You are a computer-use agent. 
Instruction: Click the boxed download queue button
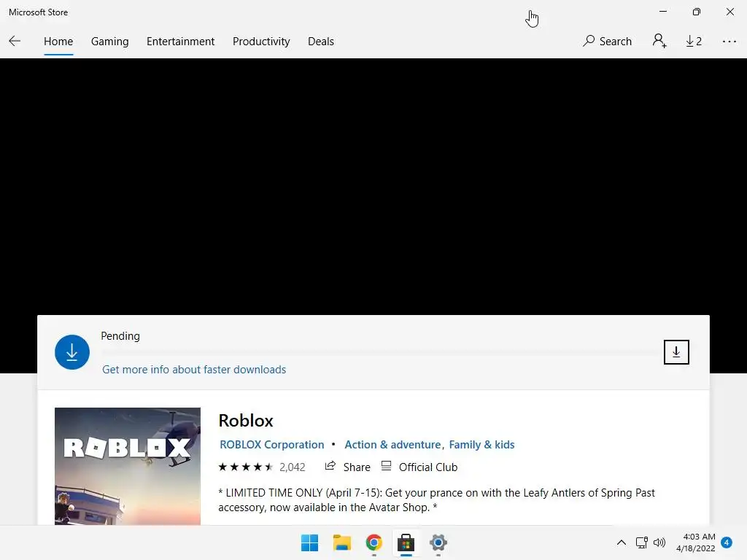(676, 352)
